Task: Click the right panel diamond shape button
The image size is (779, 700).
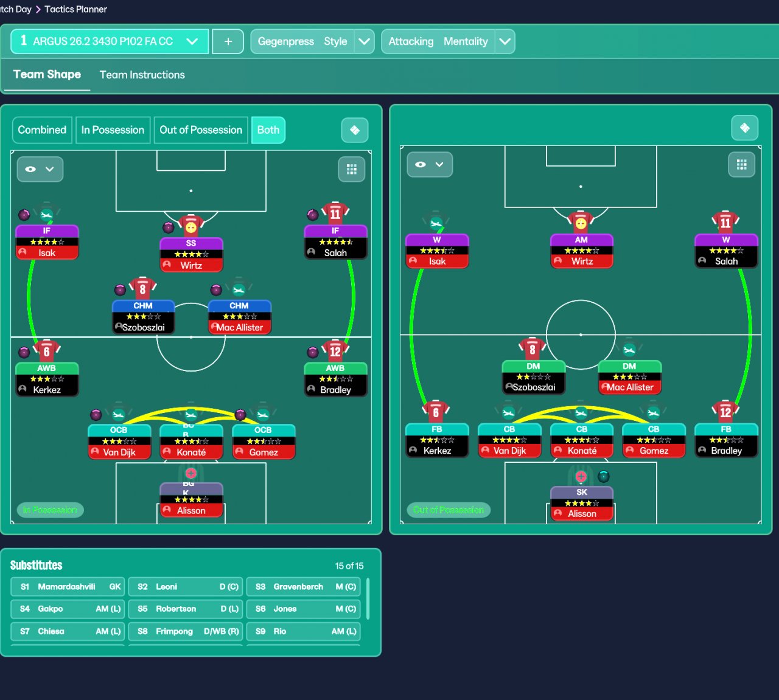Action: [744, 128]
